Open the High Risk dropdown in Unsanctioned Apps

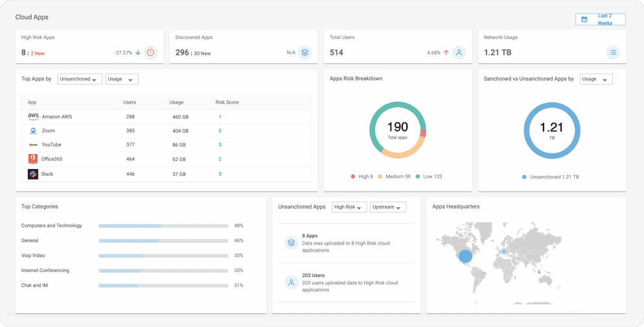(x=349, y=207)
